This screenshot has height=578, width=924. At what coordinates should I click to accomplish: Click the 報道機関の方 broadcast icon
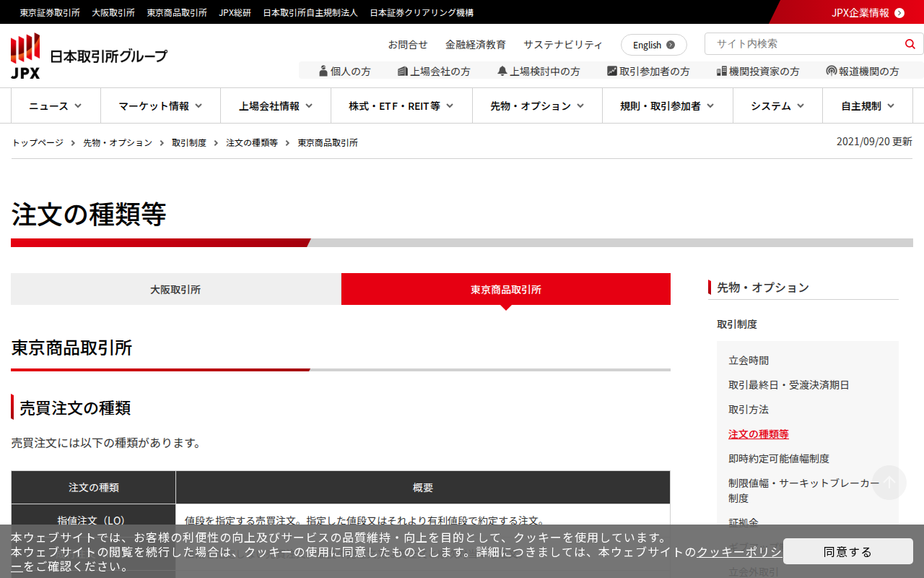(x=832, y=71)
